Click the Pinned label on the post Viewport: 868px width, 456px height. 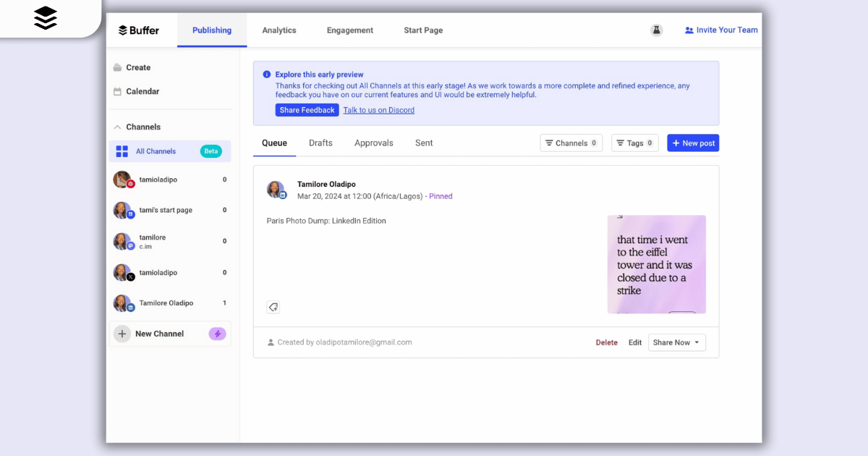pos(441,196)
